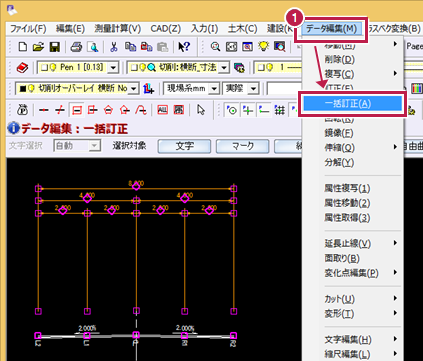The image size is (423, 361).
Task: Click the color palette icon at right edge
Action: click(417, 88)
